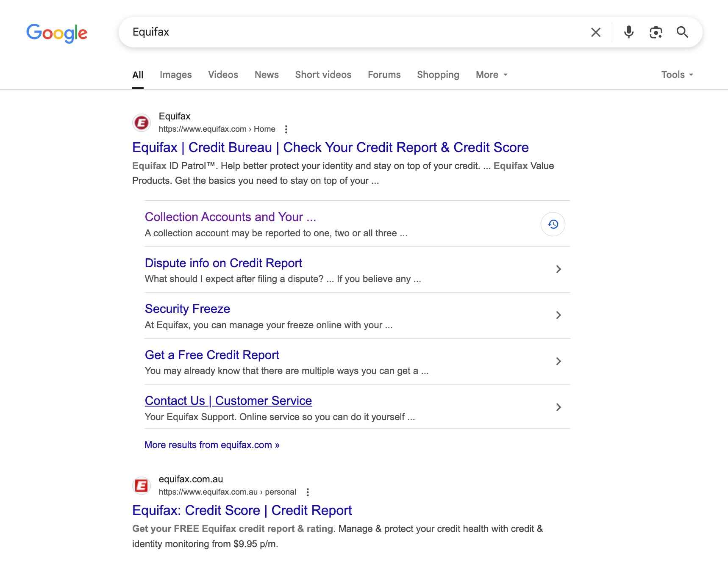728x570 pixels.
Task: Open Search by image camera icon
Action: pos(656,32)
